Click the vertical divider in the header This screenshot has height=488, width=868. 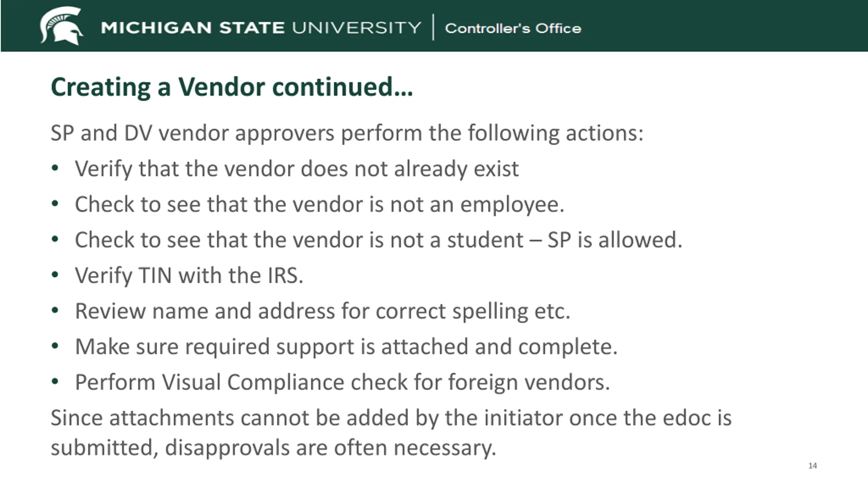[x=433, y=27]
